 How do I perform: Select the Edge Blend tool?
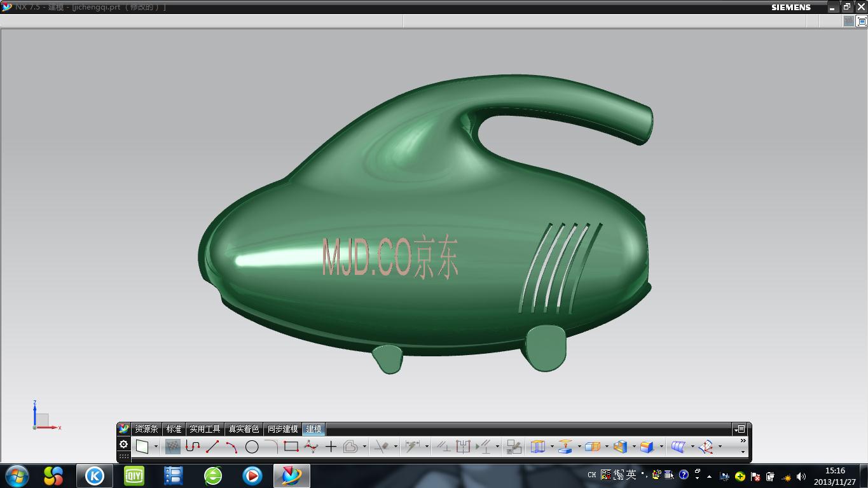(647, 447)
